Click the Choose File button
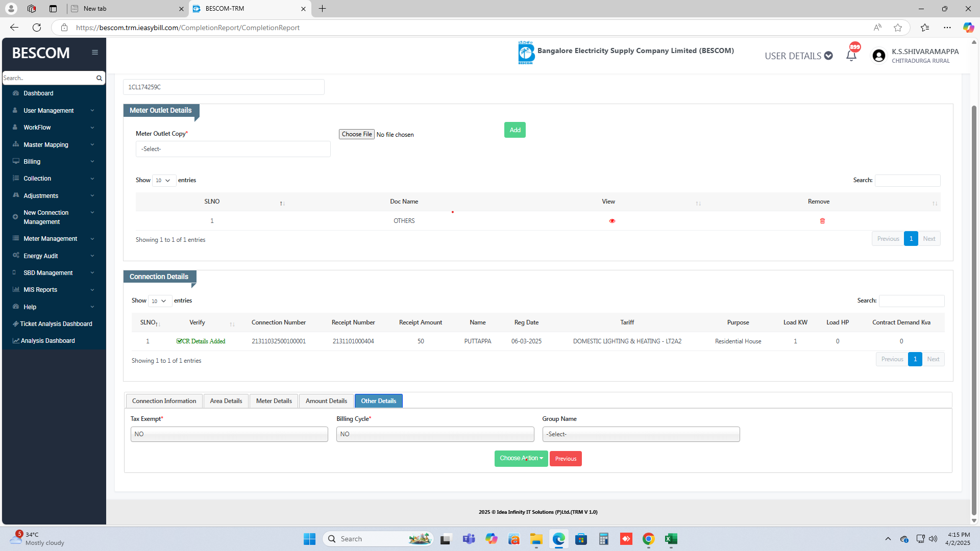This screenshot has height=551, width=980. (357, 134)
